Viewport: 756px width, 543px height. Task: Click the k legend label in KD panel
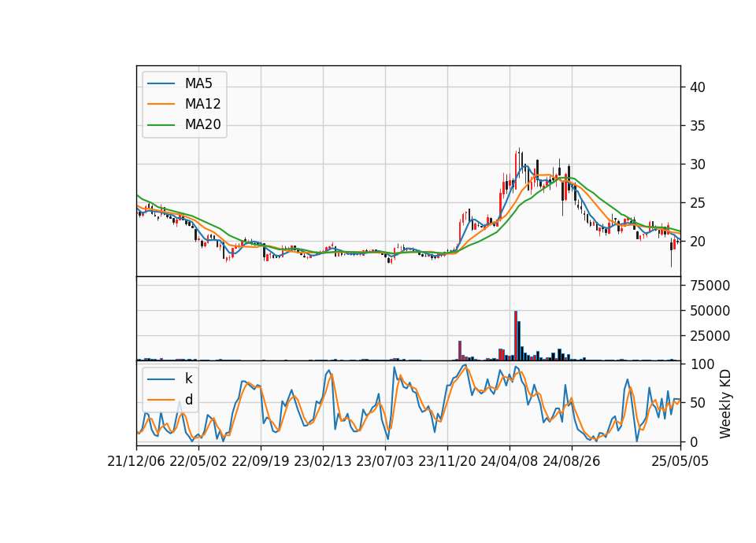point(188,379)
